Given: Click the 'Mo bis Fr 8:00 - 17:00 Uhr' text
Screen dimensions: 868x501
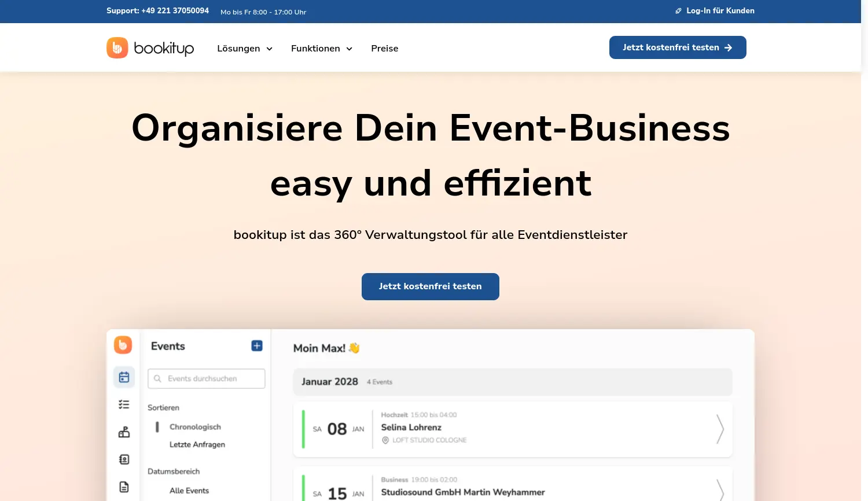Looking at the screenshot, I should 263,12.
